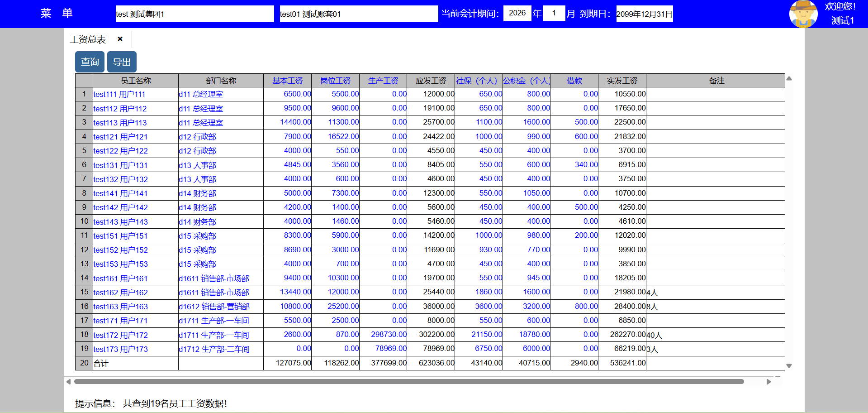Viewport: 868px width, 413px height.
Task: Click the horizontal scrollbar right arrow
Action: pyautogui.click(x=768, y=382)
